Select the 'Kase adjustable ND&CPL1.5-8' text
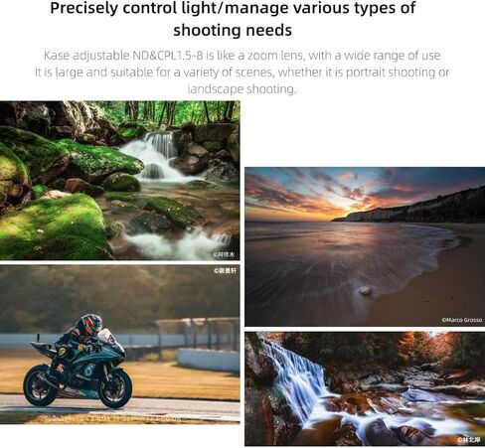The image size is (485, 448). (x=123, y=56)
